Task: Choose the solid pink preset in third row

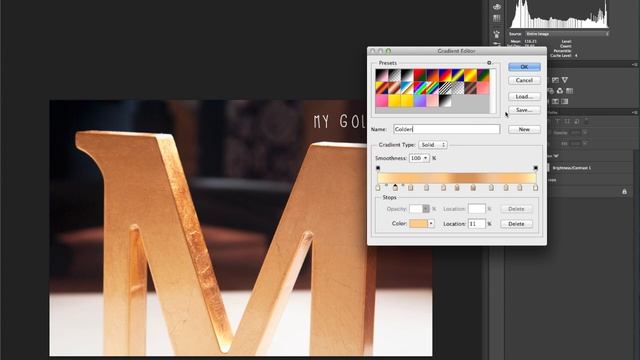Action: pos(382,101)
